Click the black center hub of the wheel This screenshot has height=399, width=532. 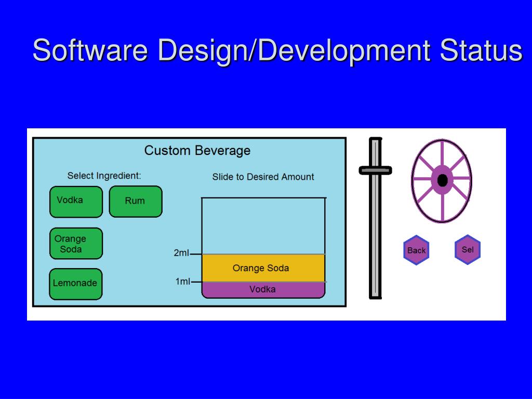(443, 180)
